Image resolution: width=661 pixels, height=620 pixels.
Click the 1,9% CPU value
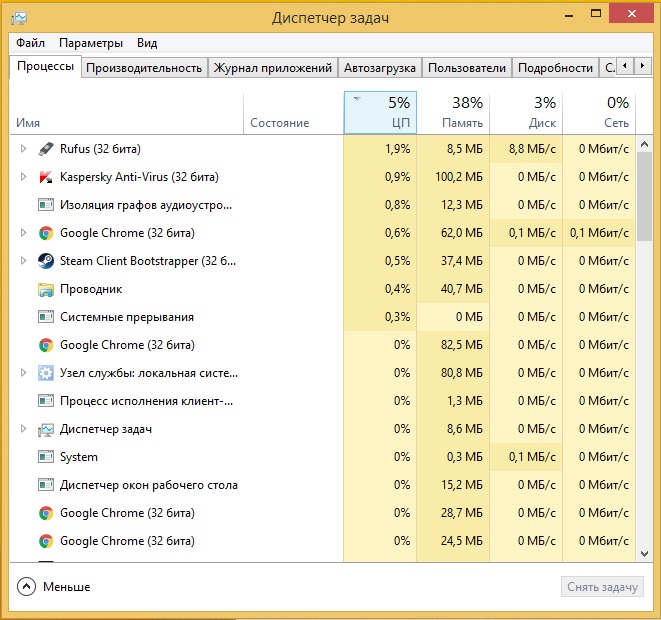(398, 149)
